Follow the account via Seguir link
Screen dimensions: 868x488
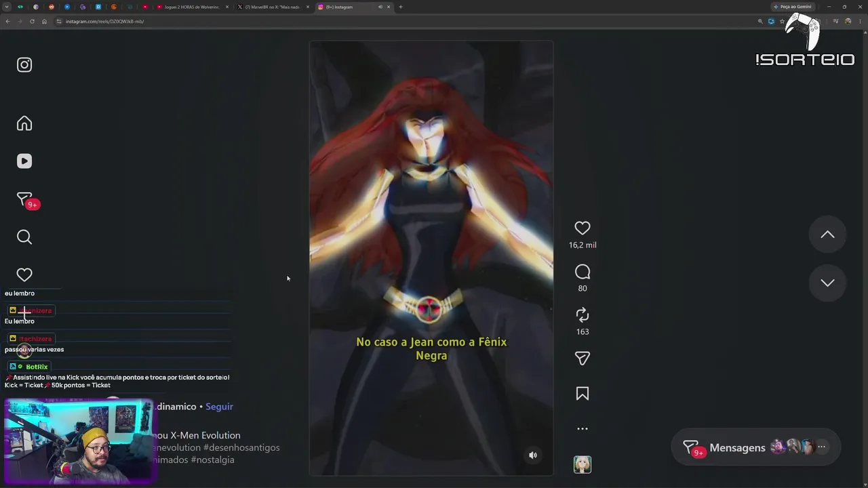point(219,407)
